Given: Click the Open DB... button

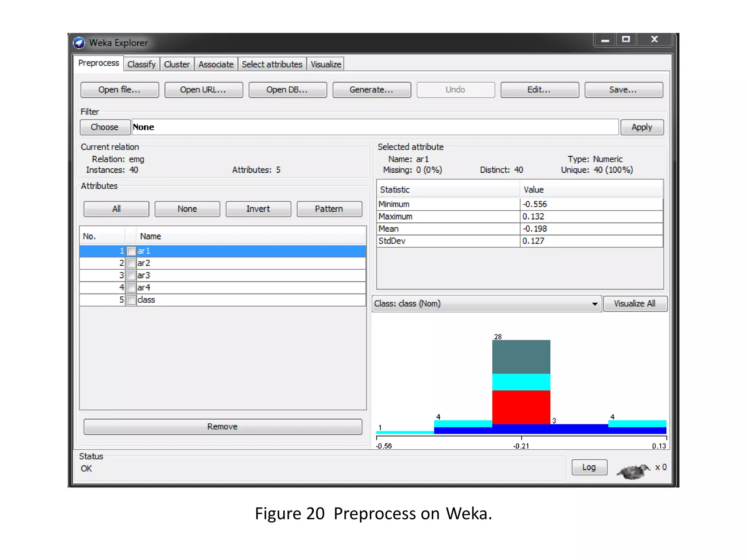Looking at the screenshot, I should click(287, 90).
